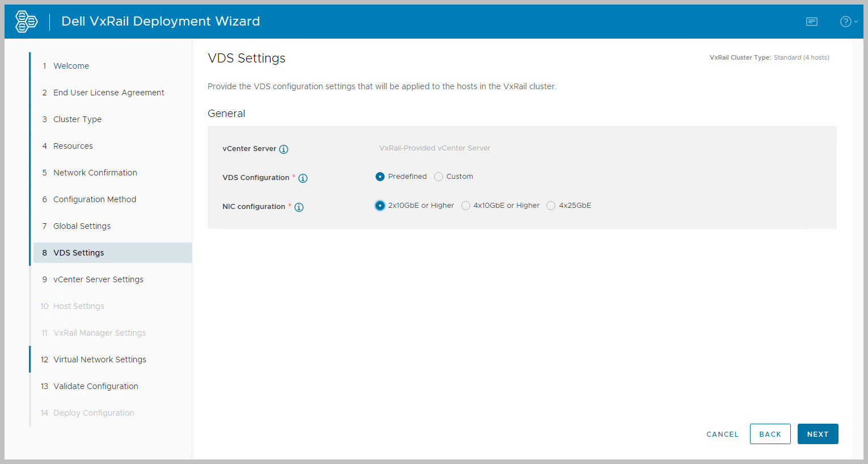Choose 4x25GbE NIC option
Viewport: 868px width, 464px height.
click(551, 206)
